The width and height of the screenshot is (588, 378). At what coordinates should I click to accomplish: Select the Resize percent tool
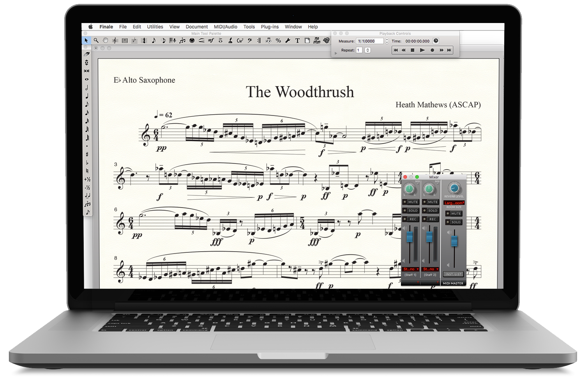pyautogui.click(x=278, y=41)
